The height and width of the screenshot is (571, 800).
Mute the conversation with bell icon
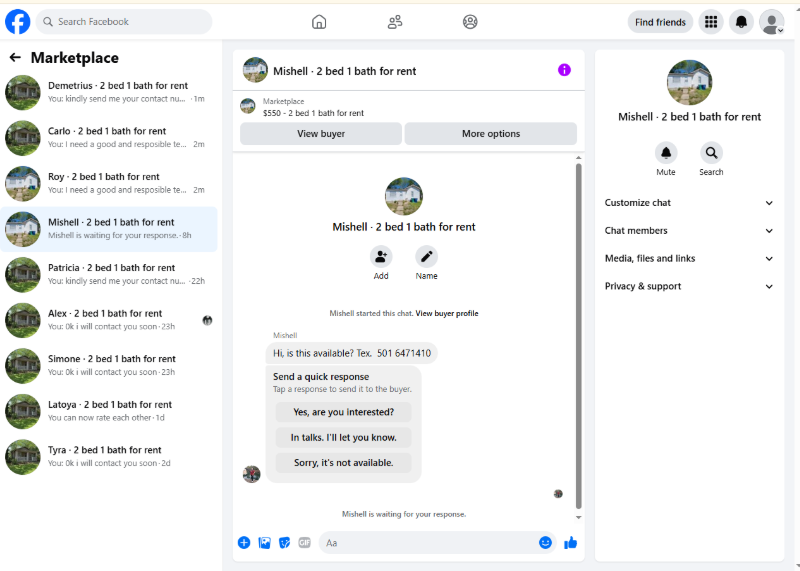point(666,153)
